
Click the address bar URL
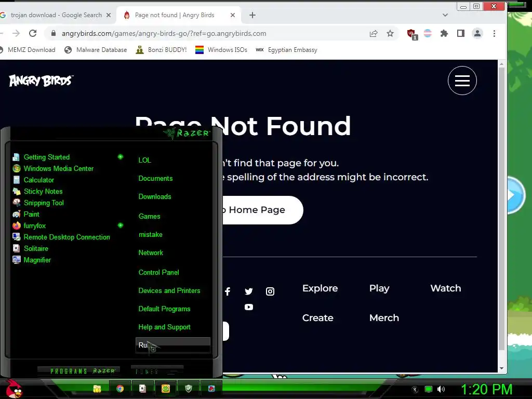coord(164,33)
